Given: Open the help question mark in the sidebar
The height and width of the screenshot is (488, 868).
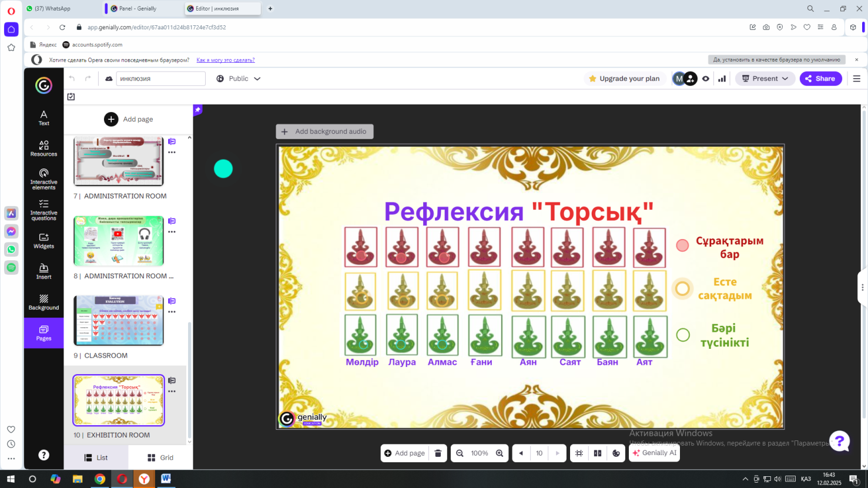Looking at the screenshot, I should pyautogui.click(x=43, y=455).
